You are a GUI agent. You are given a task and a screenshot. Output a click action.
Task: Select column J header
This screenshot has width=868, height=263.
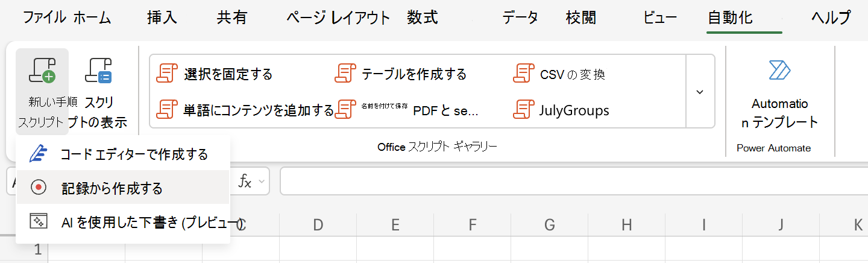(781, 225)
